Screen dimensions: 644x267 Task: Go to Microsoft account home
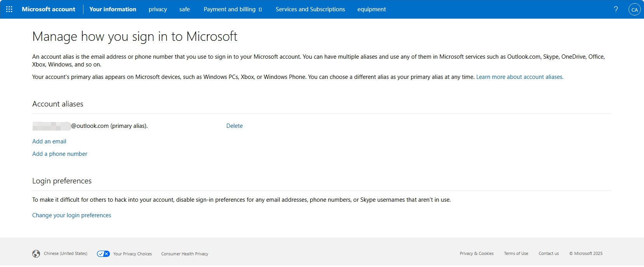point(49,9)
